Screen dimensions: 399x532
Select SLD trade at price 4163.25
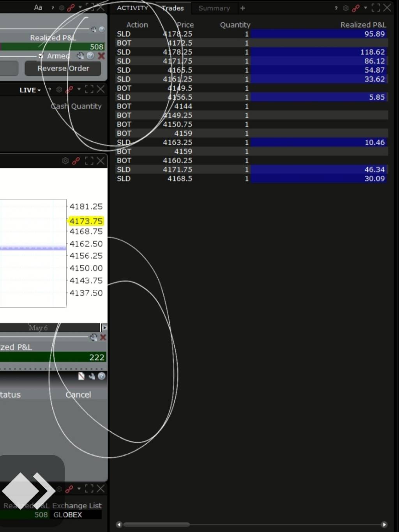252,142
